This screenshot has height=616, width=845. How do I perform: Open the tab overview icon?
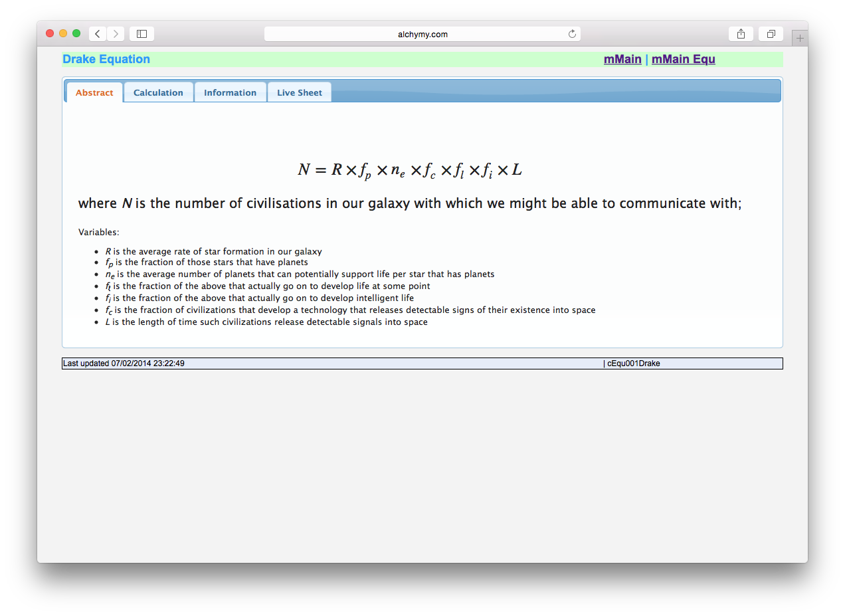coord(770,33)
